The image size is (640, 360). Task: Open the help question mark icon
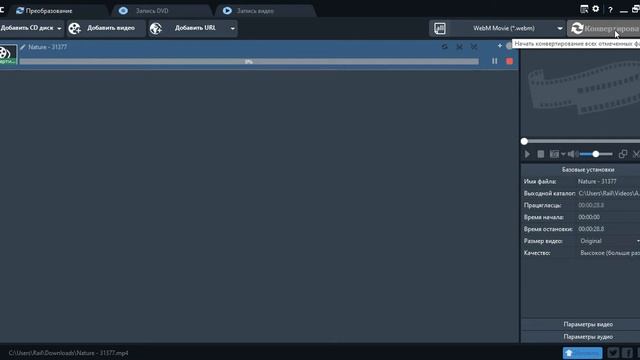610,10
